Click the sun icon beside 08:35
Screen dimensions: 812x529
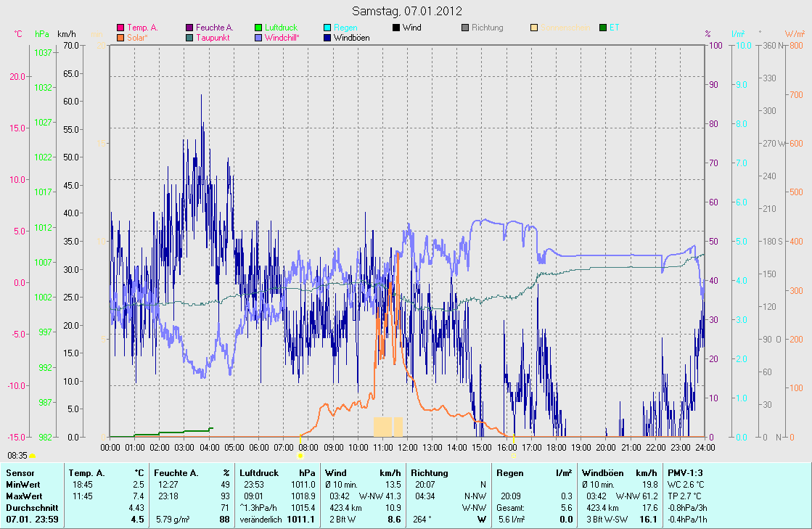pyautogui.click(x=32, y=456)
